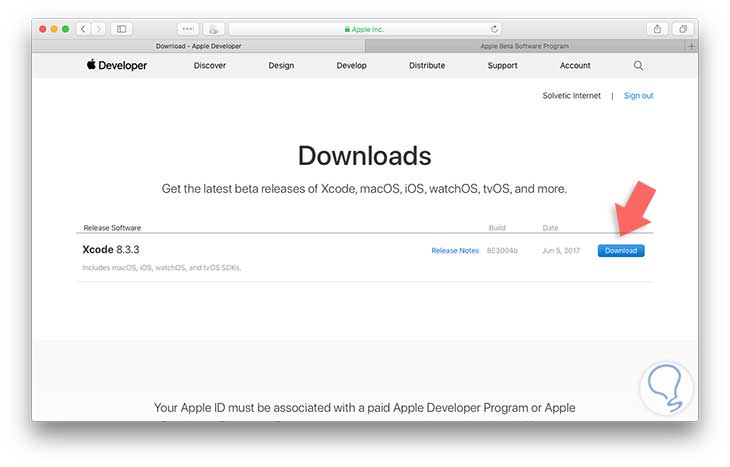
Task: Click the blue Download button
Action: point(621,250)
